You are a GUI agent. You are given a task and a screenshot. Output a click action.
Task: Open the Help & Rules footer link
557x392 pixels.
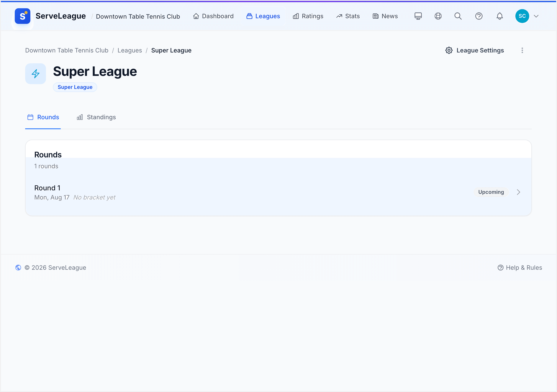click(520, 267)
